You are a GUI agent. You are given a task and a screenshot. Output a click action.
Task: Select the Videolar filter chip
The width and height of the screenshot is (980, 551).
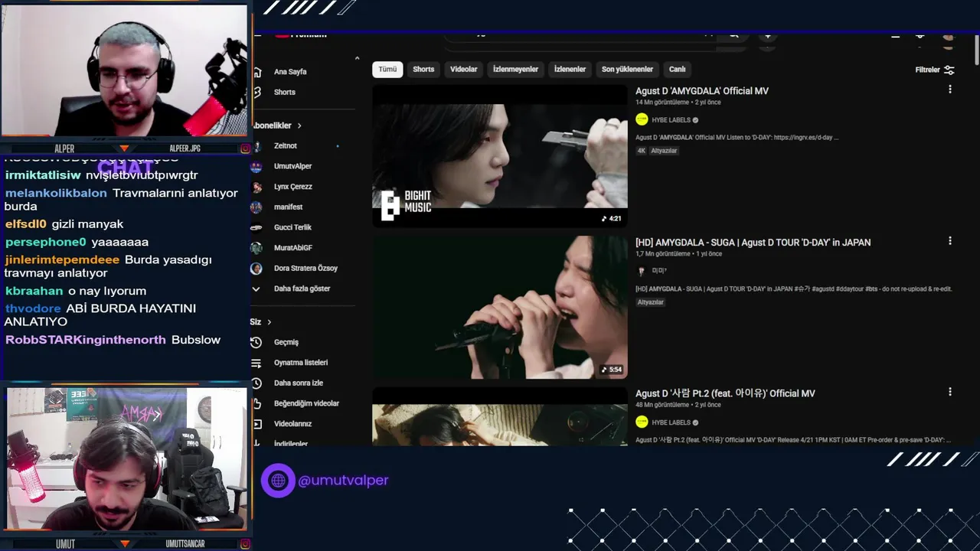tap(463, 69)
